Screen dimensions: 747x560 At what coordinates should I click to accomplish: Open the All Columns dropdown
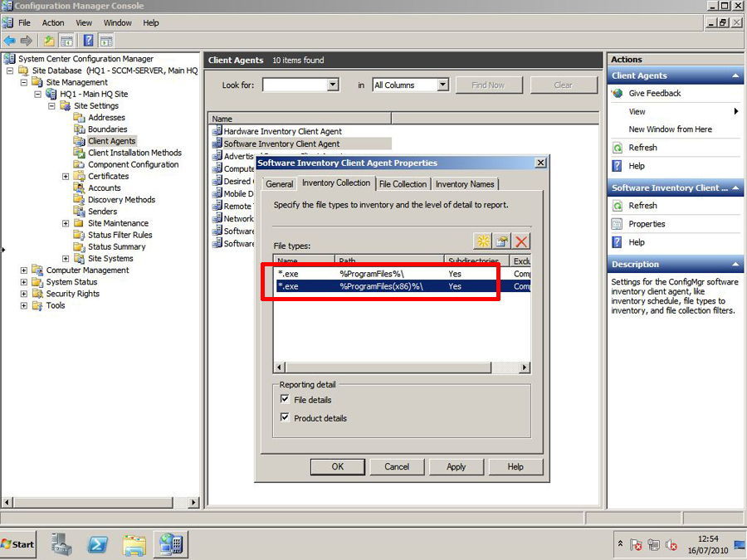coord(443,85)
